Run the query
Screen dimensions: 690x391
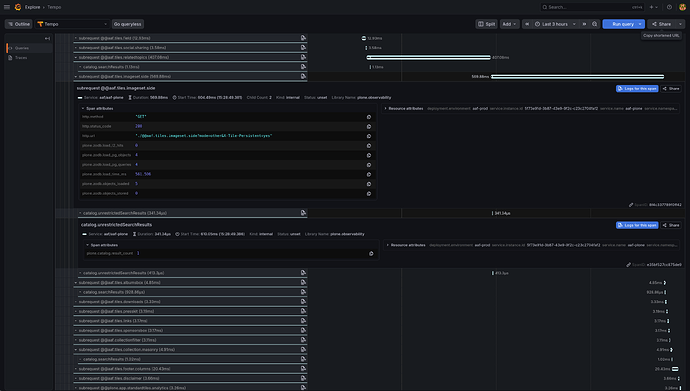coord(620,24)
